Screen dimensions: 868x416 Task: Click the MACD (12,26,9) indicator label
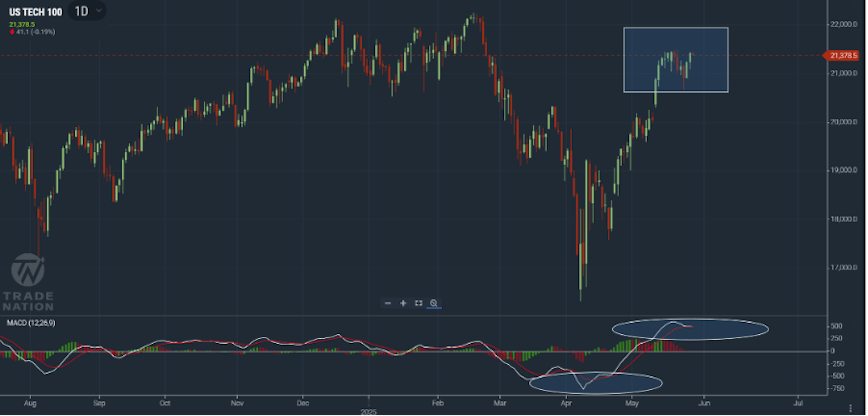coord(31,323)
